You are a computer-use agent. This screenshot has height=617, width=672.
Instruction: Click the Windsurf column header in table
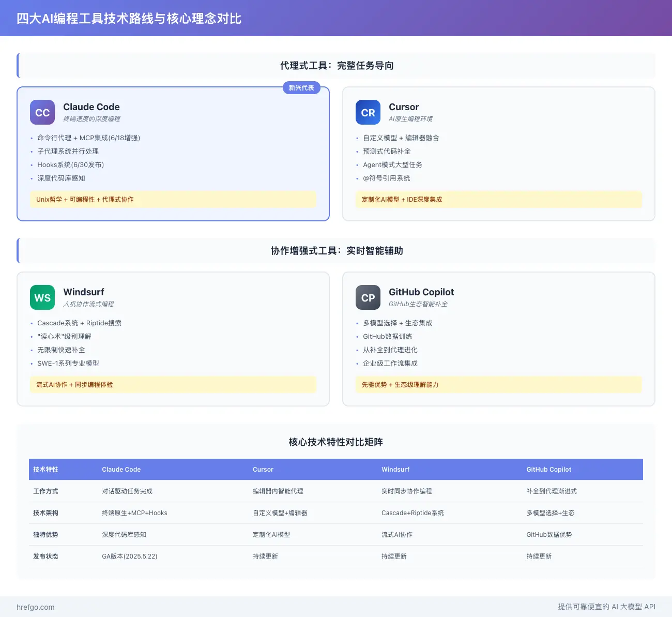pyautogui.click(x=395, y=470)
